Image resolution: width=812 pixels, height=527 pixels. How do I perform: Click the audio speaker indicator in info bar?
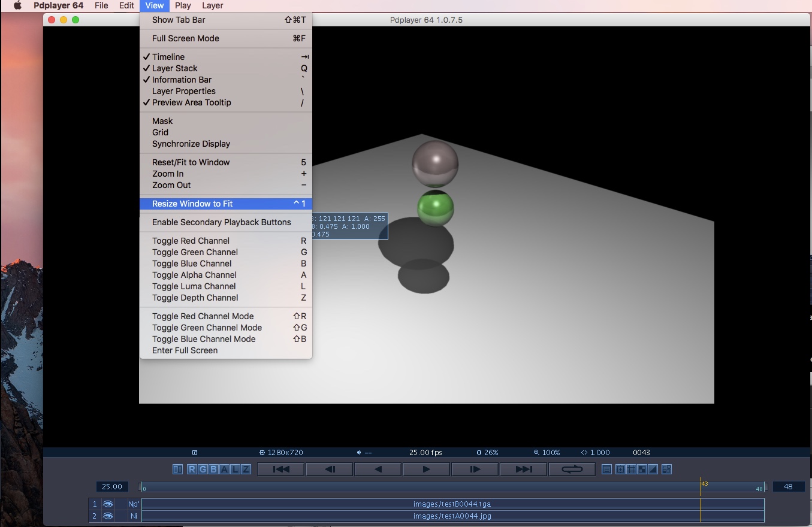pos(364,453)
